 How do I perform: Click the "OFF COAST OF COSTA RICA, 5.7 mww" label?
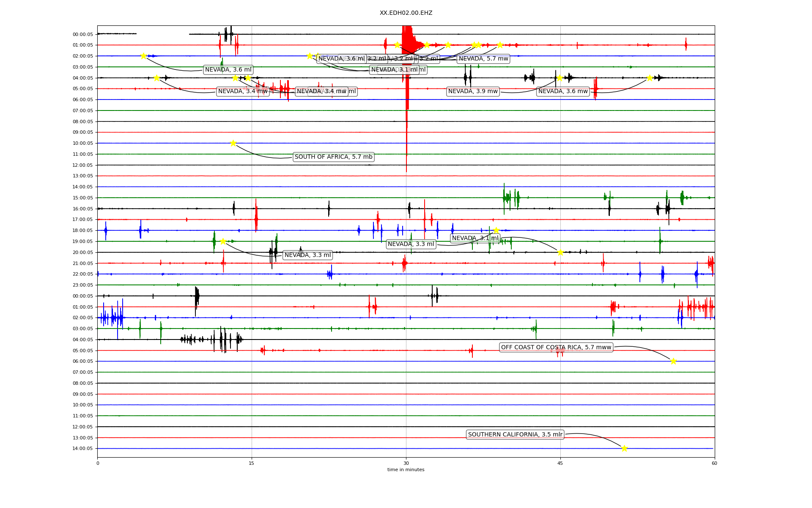pyautogui.click(x=556, y=348)
